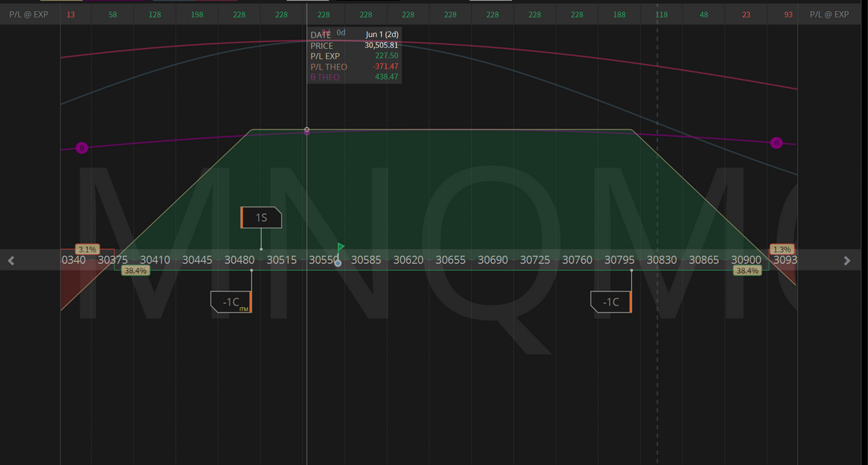Click the 198 P/L value

click(x=197, y=14)
